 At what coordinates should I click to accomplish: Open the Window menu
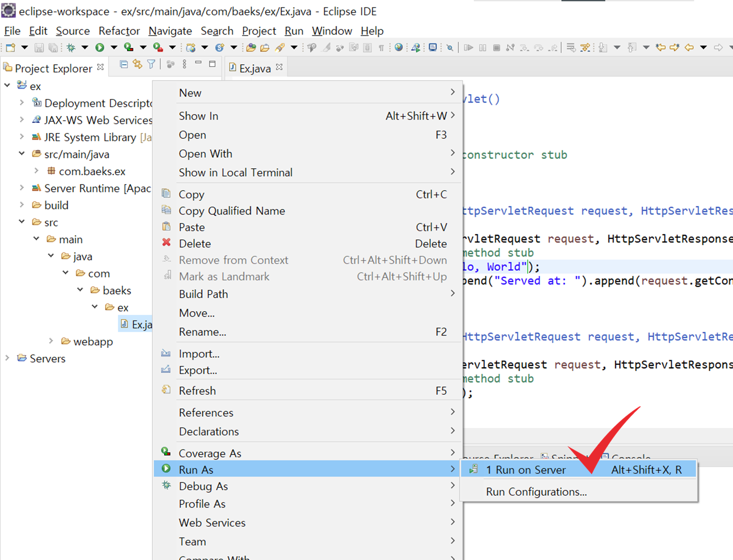(x=332, y=31)
